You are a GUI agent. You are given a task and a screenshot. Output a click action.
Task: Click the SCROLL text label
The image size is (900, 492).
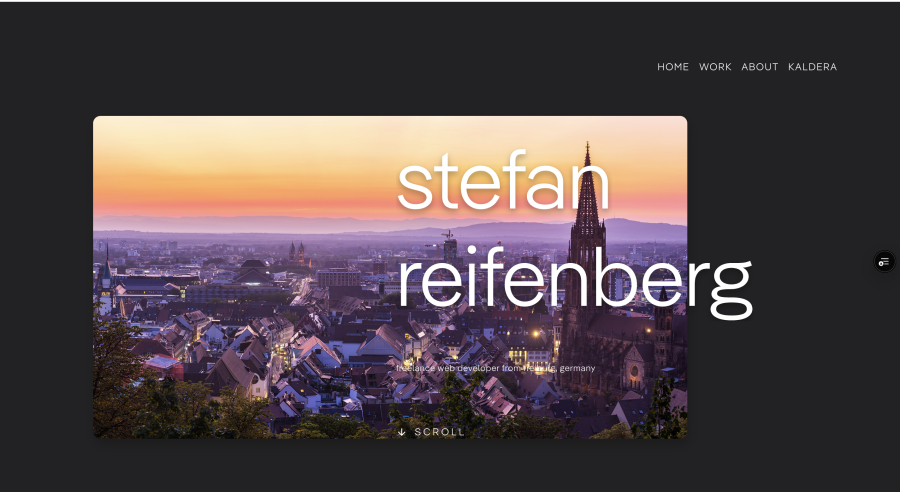coord(439,432)
